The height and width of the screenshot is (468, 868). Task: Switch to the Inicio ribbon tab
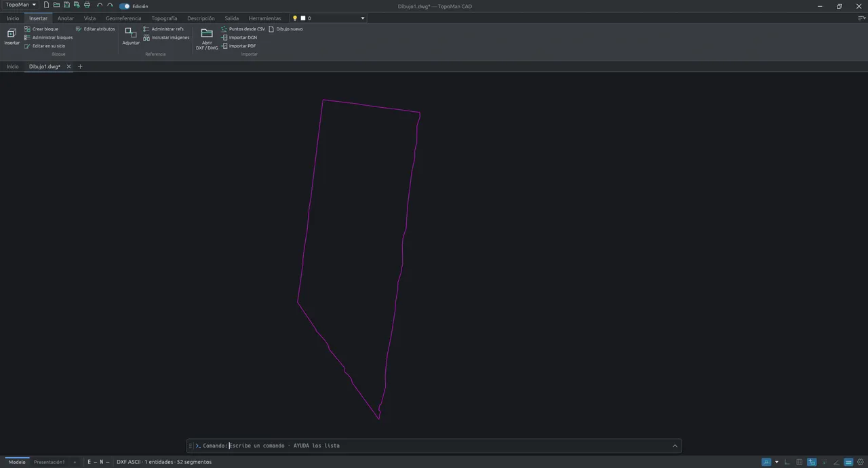tap(13, 18)
